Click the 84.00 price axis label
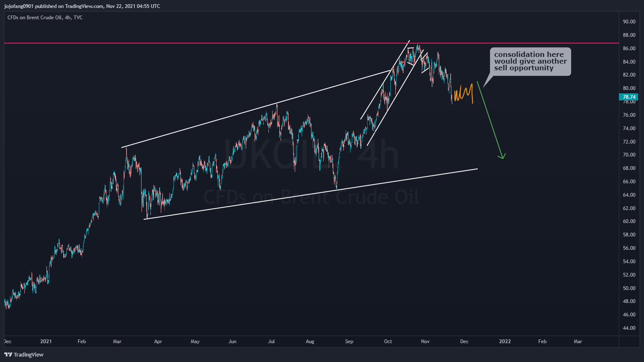The height and width of the screenshot is (362, 644). pos(629,62)
